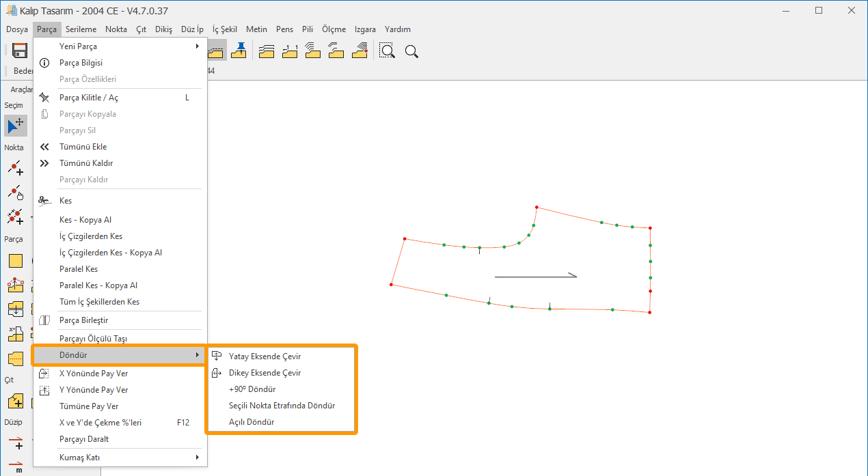Expand the Yeni Parça submenu
The height and width of the screenshot is (476, 868).
tap(120, 46)
